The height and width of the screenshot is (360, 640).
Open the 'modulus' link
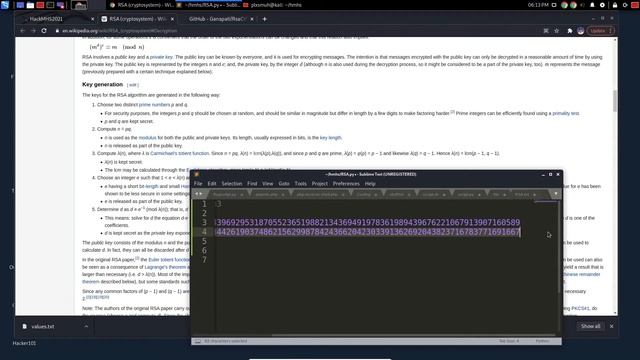(147, 138)
